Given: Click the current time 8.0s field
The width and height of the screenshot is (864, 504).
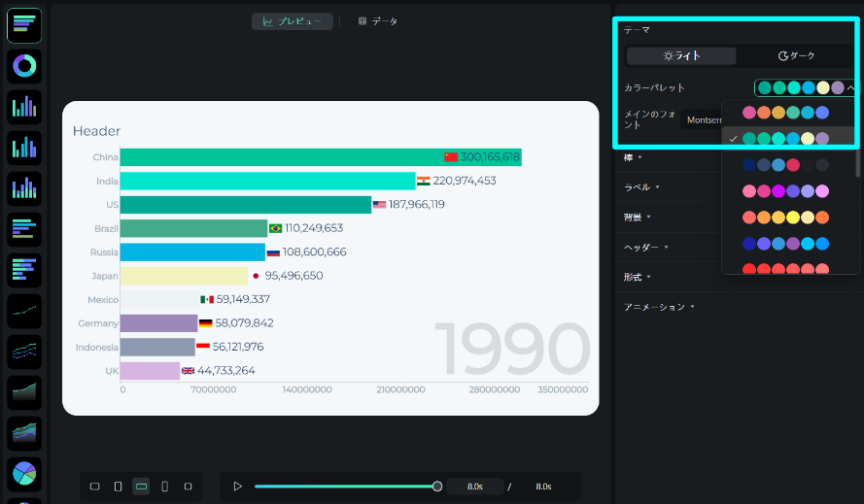Looking at the screenshot, I should 475,487.
